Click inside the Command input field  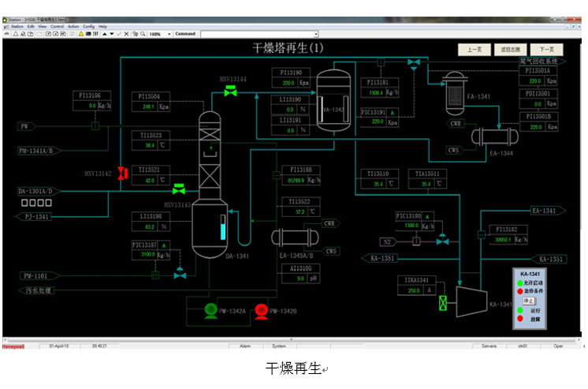click(257, 34)
